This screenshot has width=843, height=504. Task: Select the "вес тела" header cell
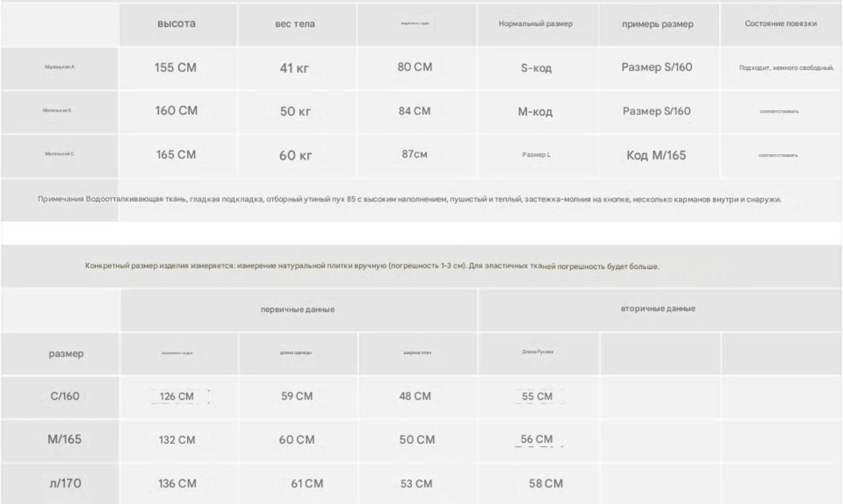pos(295,24)
